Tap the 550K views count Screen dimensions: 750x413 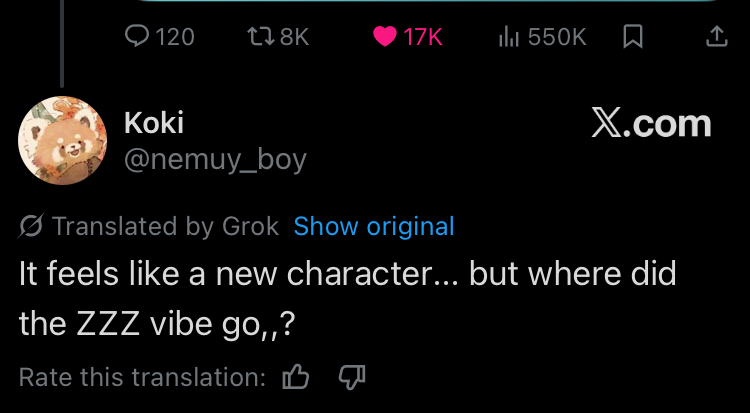point(556,37)
